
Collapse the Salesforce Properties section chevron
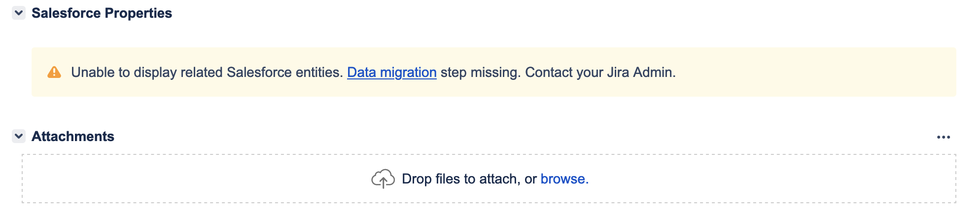19,13
